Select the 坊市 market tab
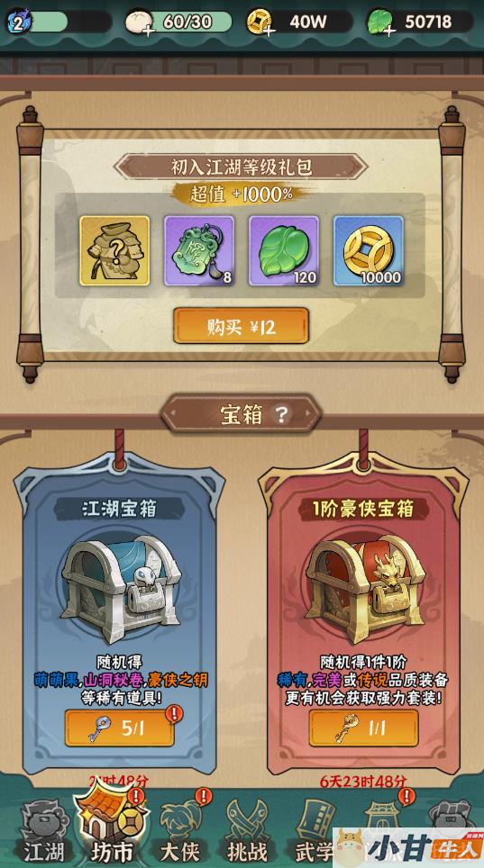 pos(112,830)
